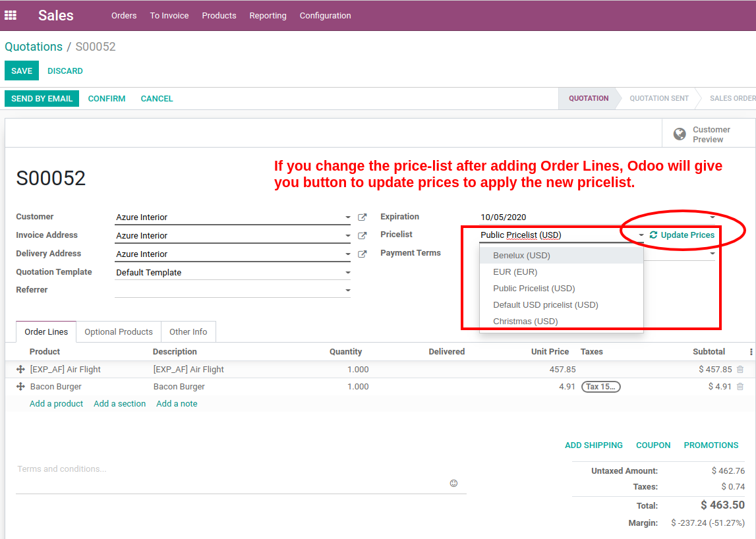Click ADD SHIPPING button
The height and width of the screenshot is (539, 756).
click(x=593, y=445)
